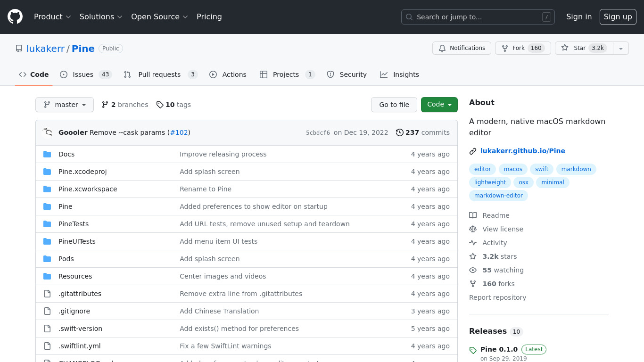Click the history clock icon beside 237 commits
The width and height of the screenshot is (644, 362).
pyautogui.click(x=400, y=132)
